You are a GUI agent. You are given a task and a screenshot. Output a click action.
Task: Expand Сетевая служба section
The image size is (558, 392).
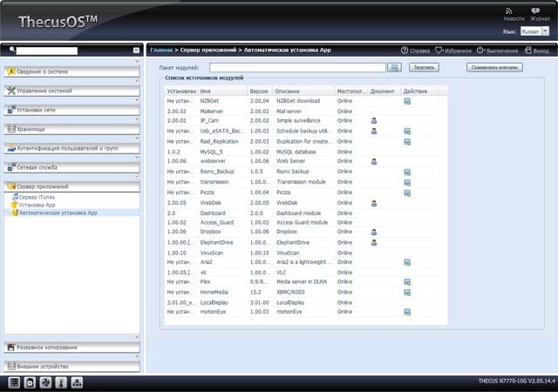[x=71, y=167]
